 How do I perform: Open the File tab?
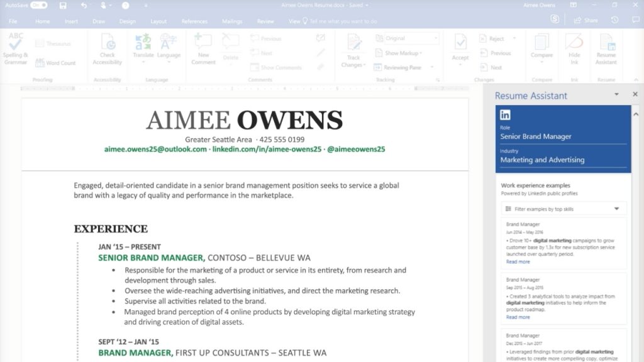click(x=13, y=21)
